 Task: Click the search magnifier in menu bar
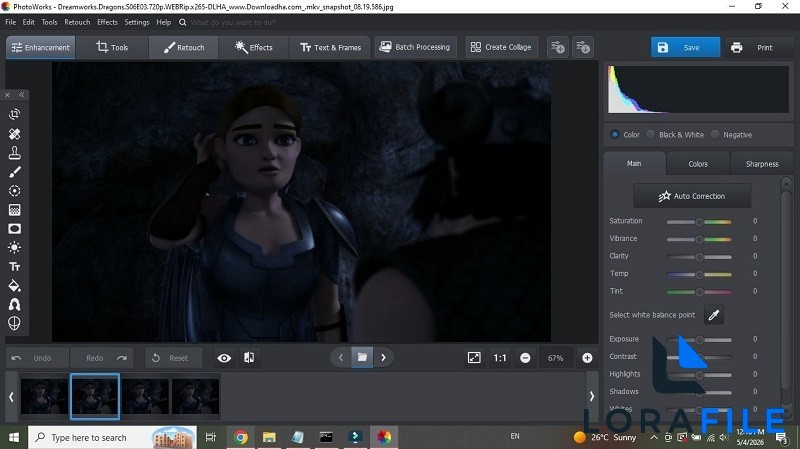[x=182, y=22]
